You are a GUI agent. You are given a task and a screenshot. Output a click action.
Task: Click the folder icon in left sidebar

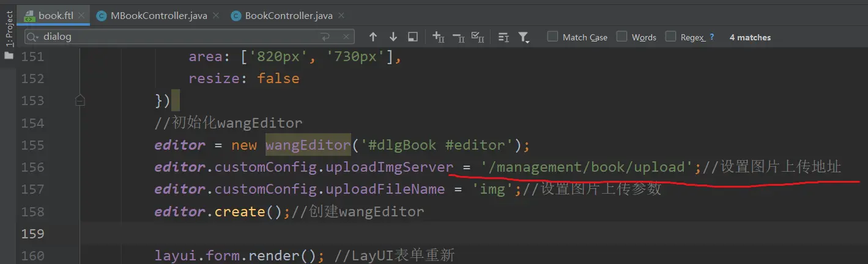click(9, 55)
